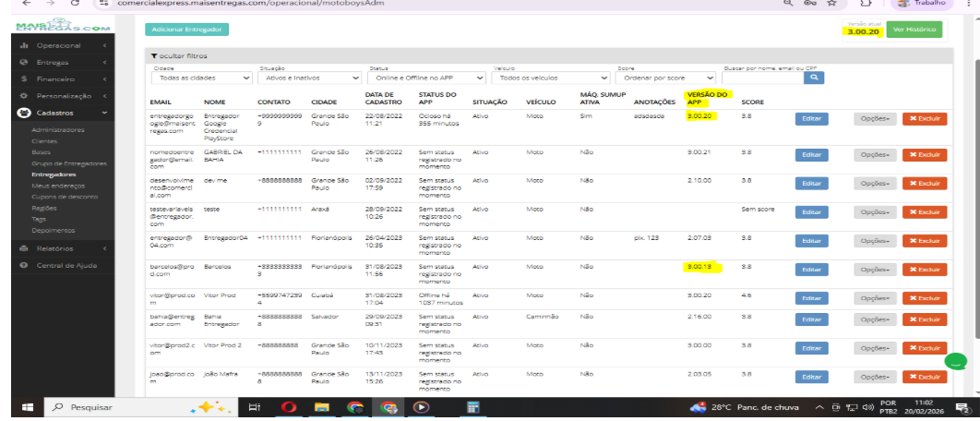Click the Operacional bar chart sidebar icon
This screenshot has height=421, width=980.
[x=24, y=45]
